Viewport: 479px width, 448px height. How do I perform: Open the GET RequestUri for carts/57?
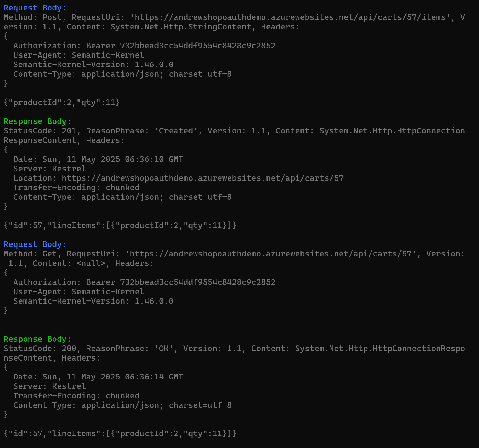click(x=271, y=254)
